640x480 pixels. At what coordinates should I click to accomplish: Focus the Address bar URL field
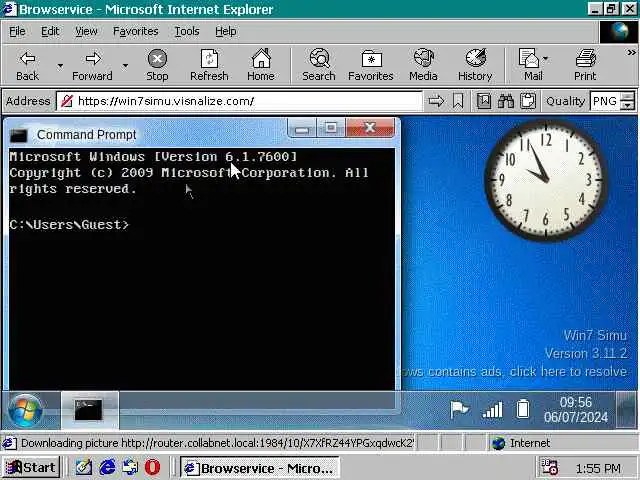(239, 101)
